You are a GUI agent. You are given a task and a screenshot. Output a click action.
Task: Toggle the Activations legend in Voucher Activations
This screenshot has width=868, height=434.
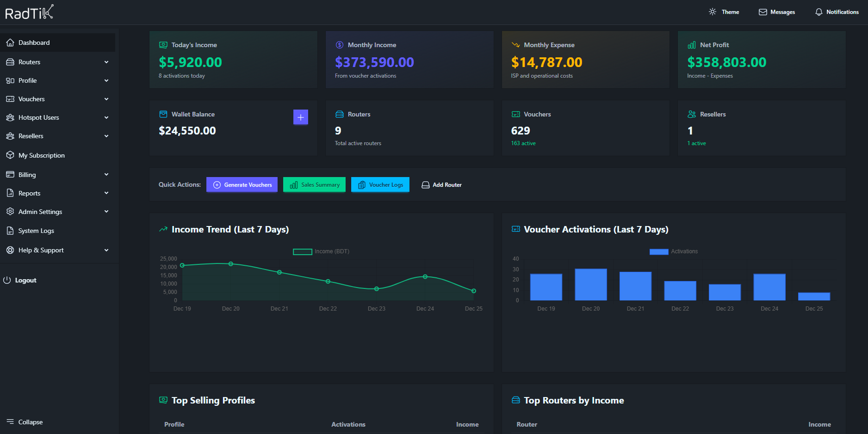click(x=674, y=251)
